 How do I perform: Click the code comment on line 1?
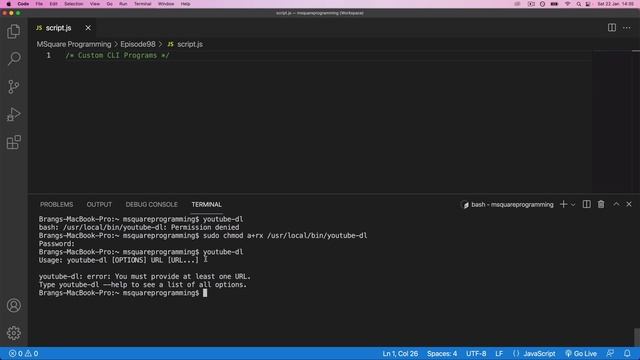(x=118, y=56)
